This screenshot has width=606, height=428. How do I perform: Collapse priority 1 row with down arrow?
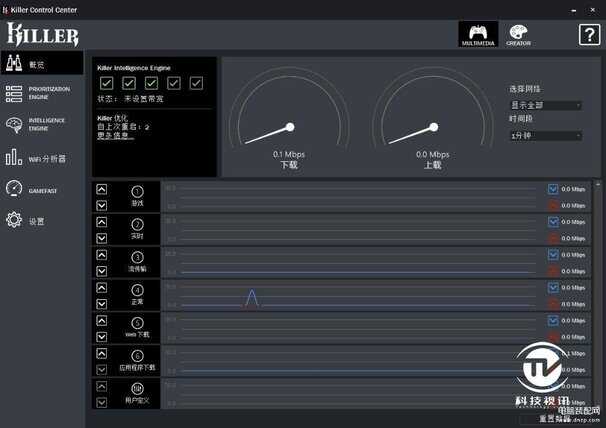tap(101, 205)
